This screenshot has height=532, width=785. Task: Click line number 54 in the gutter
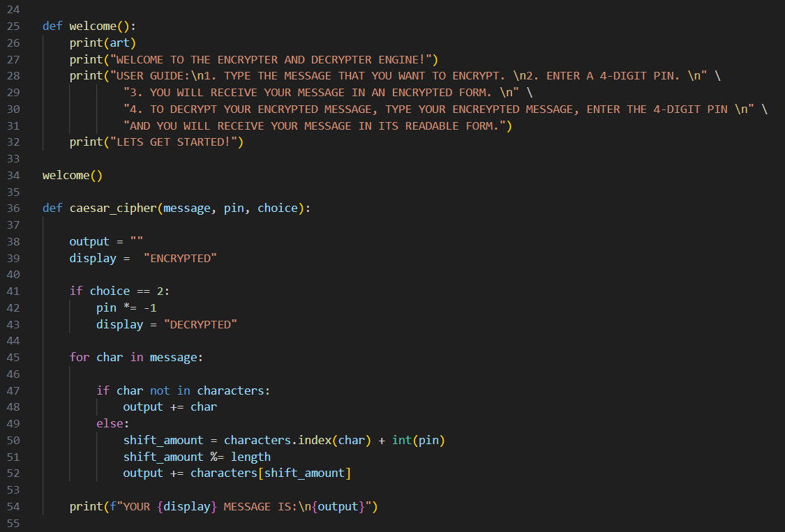[x=13, y=506]
